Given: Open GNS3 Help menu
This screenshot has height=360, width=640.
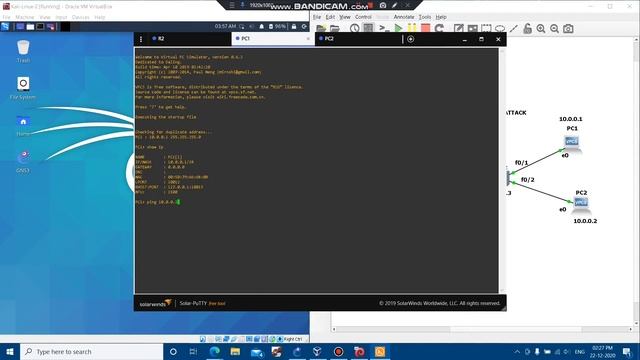Looking at the screenshot, I should 441,17.
